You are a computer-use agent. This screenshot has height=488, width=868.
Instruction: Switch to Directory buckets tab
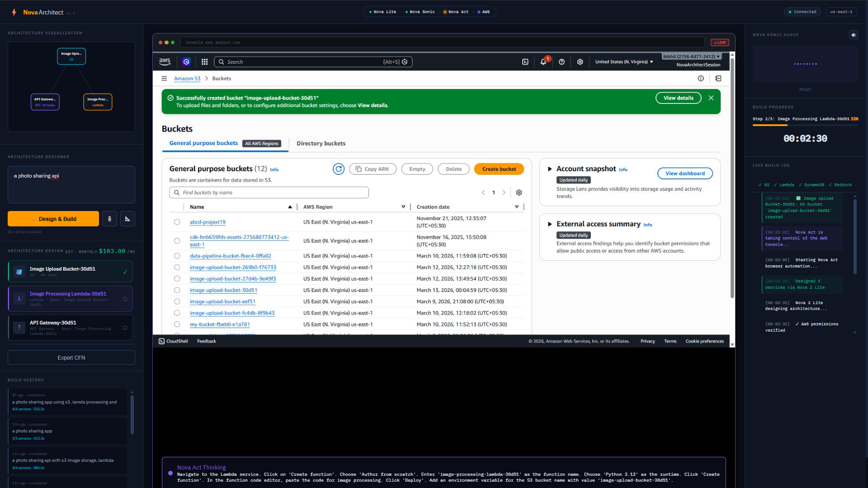(321, 143)
